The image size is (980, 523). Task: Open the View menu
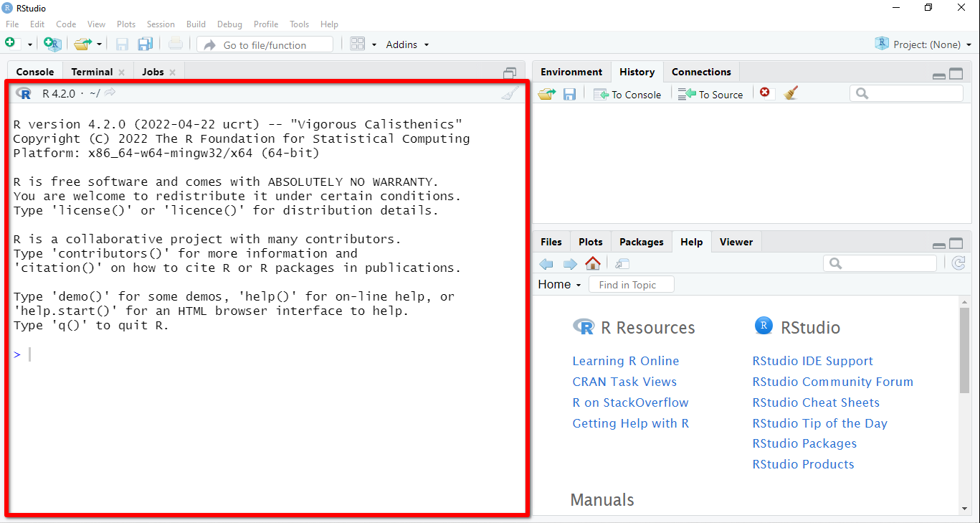point(96,24)
